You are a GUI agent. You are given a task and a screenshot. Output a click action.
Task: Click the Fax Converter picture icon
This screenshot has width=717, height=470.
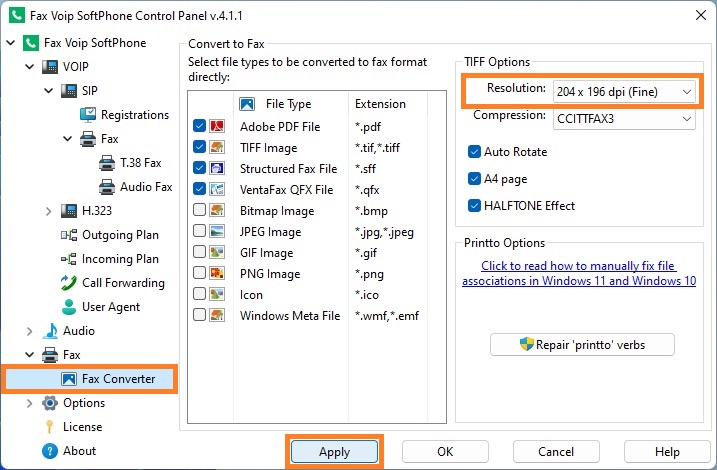(x=69, y=379)
